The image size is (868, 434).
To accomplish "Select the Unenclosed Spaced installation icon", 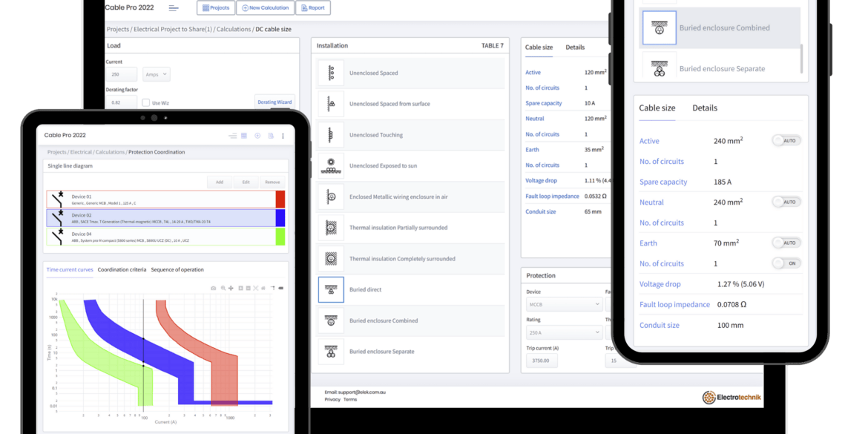I will [330, 72].
